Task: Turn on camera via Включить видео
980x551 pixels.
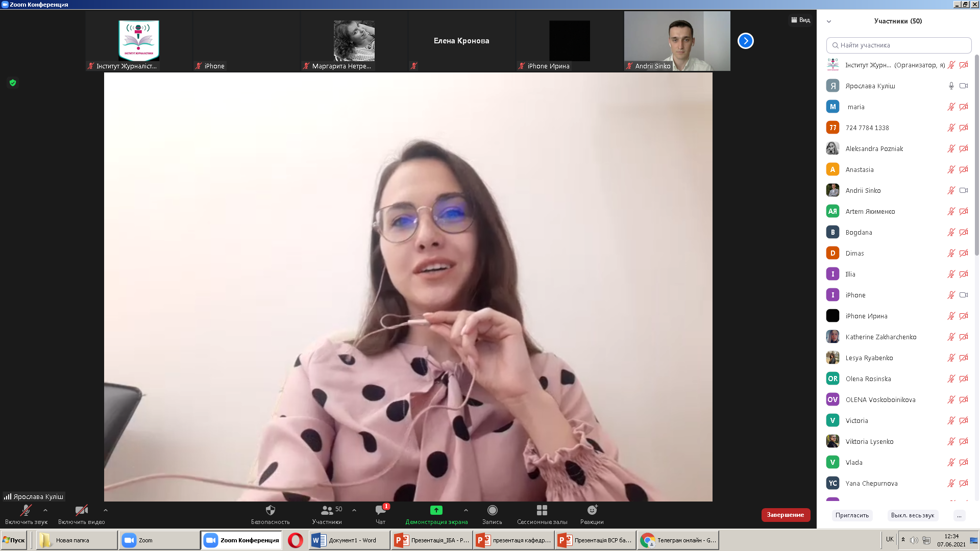Action: tap(81, 510)
